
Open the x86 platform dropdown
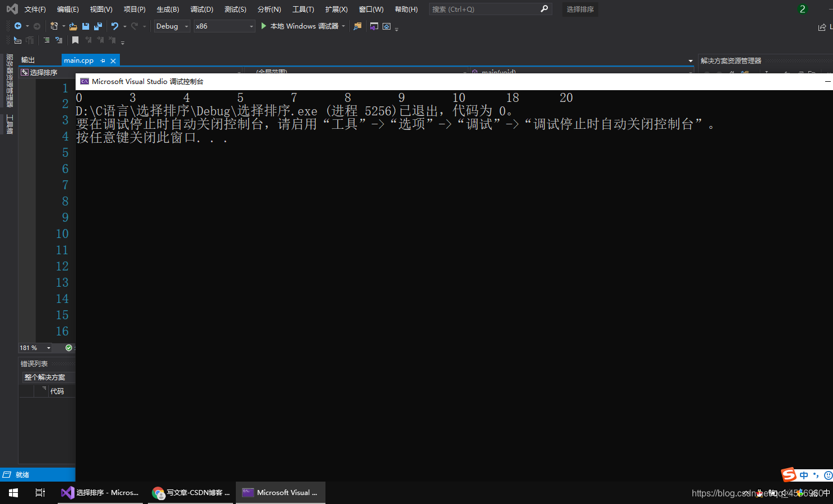224,26
